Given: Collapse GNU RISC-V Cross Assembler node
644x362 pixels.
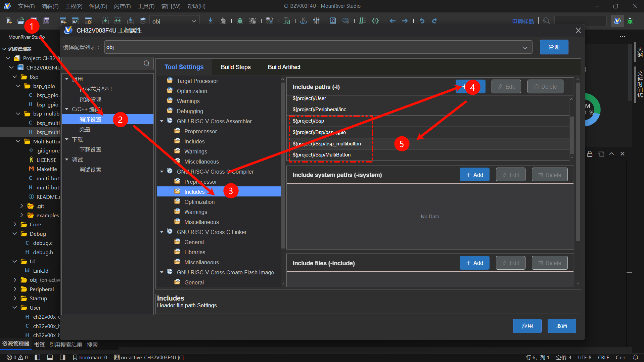Looking at the screenshot, I should pos(162,121).
